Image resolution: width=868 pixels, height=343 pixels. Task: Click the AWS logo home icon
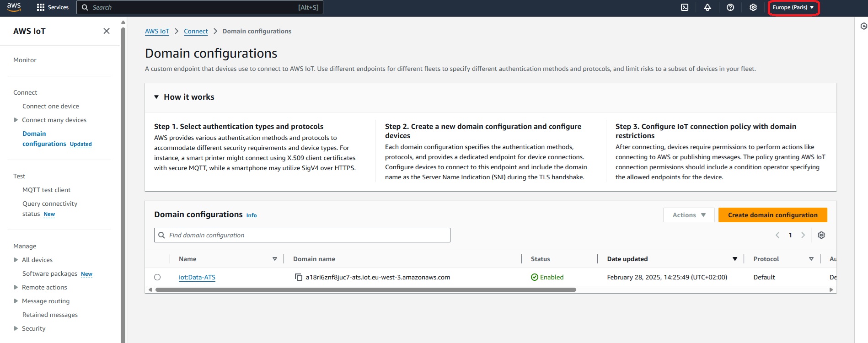point(14,7)
